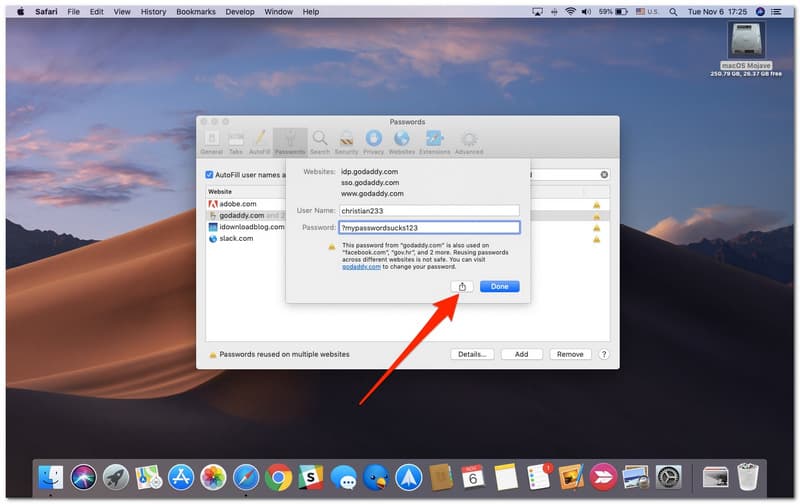Screen dimensions: 800x504
Task: Open the Safari menu
Action: point(46,11)
